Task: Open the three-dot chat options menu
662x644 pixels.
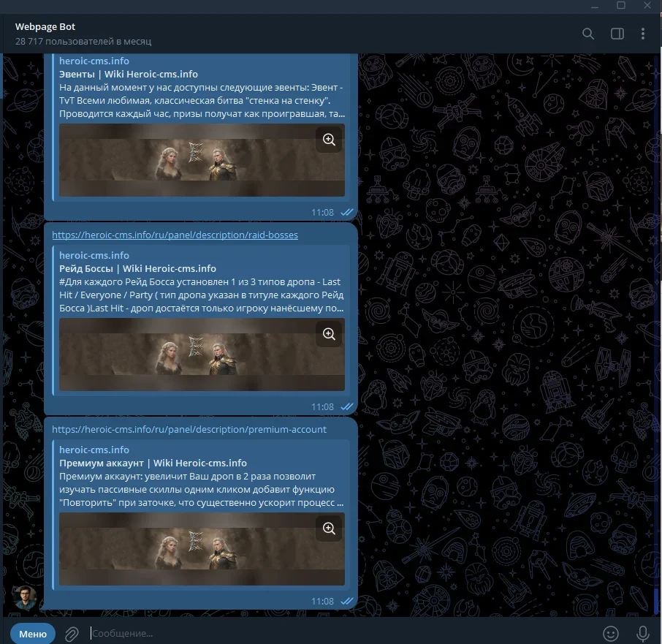Action: (643, 34)
